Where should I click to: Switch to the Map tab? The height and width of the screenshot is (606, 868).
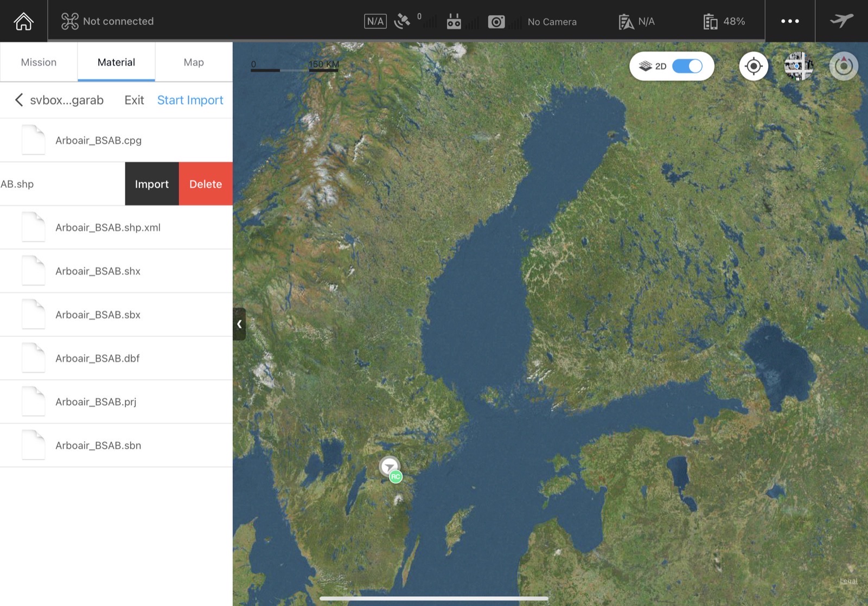[x=194, y=62]
